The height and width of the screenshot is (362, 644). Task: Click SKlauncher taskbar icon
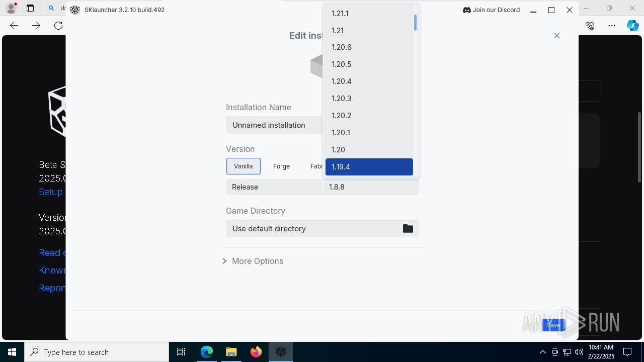tap(281, 352)
